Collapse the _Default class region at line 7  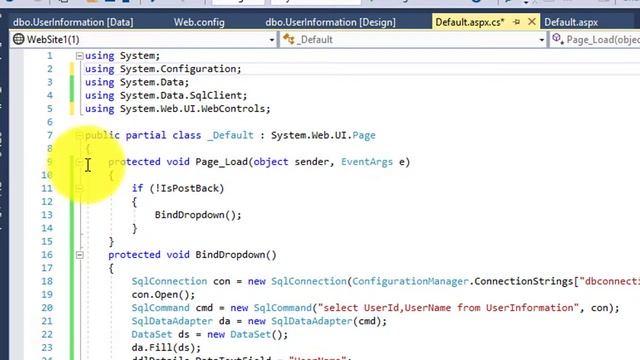point(80,135)
